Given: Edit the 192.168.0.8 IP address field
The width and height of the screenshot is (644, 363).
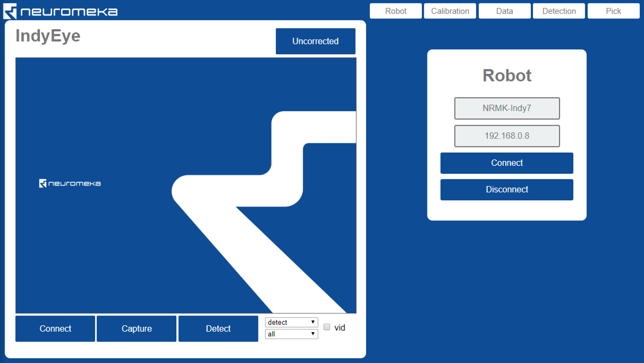Looking at the screenshot, I should coord(507,136).
